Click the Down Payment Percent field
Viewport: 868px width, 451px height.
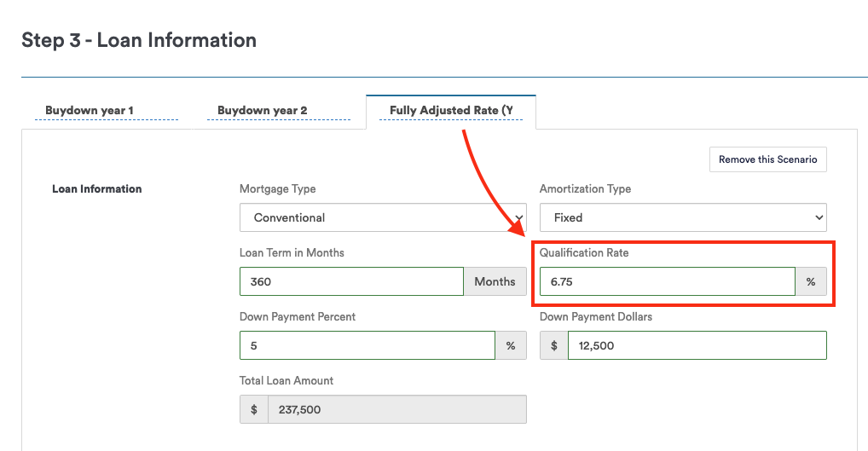pyautogui.click(x=367, y=346)
